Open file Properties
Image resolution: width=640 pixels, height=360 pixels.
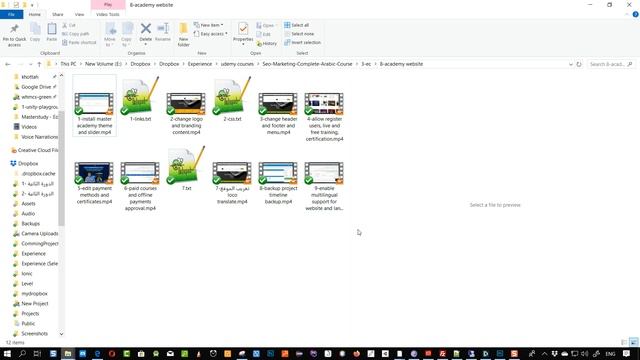click(243, 33)
